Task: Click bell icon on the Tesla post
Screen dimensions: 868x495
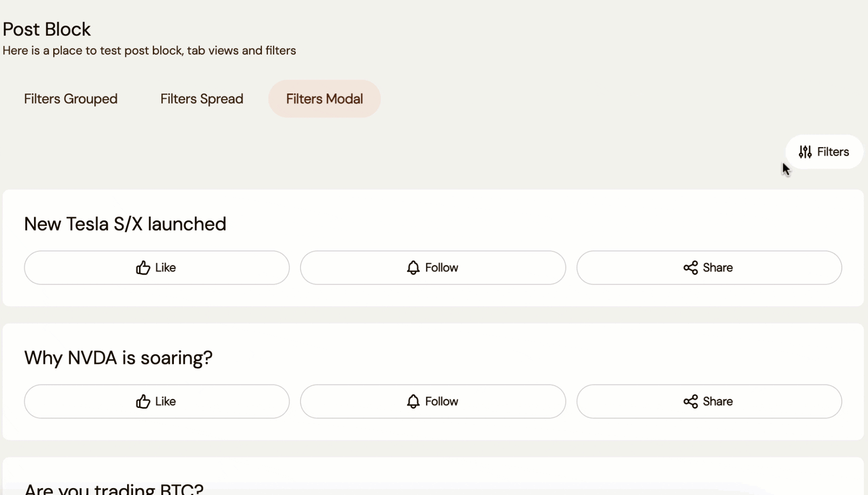Action: click(413, 268)
